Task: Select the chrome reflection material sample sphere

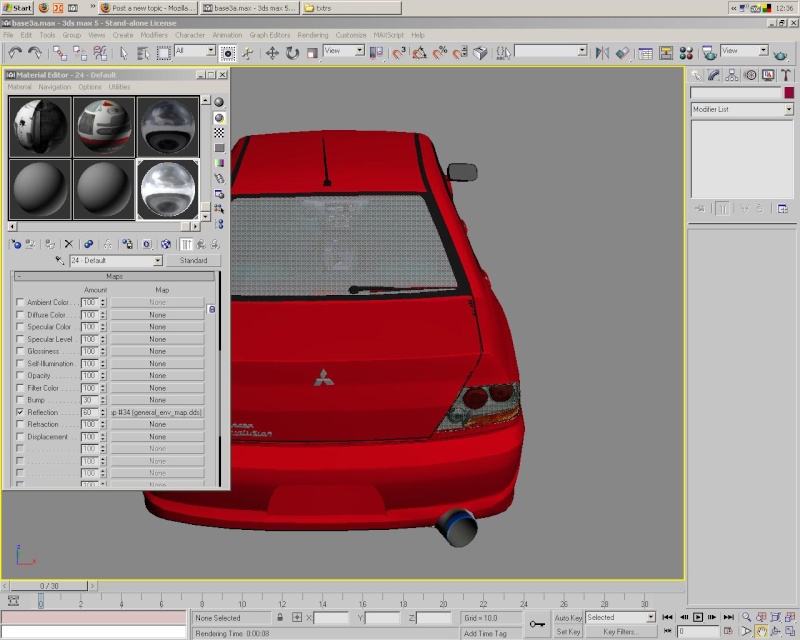Action: click(x=167, y=189)
